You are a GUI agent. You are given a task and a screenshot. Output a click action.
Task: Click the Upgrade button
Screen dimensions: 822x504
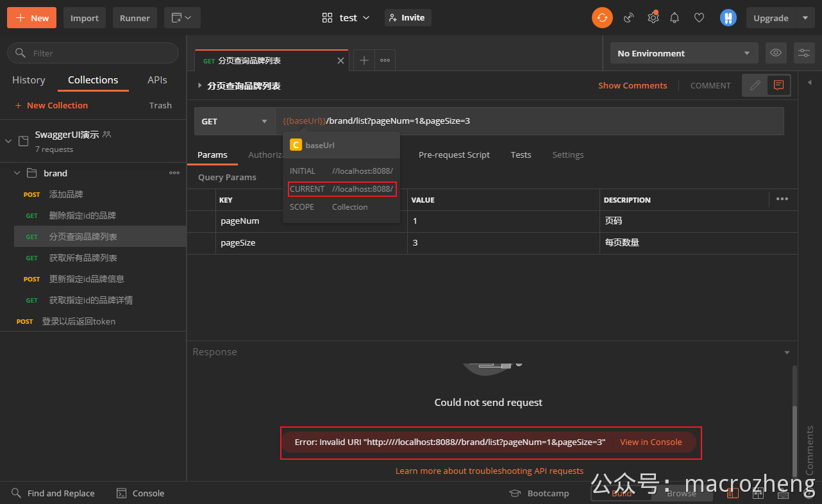point(771,18)
